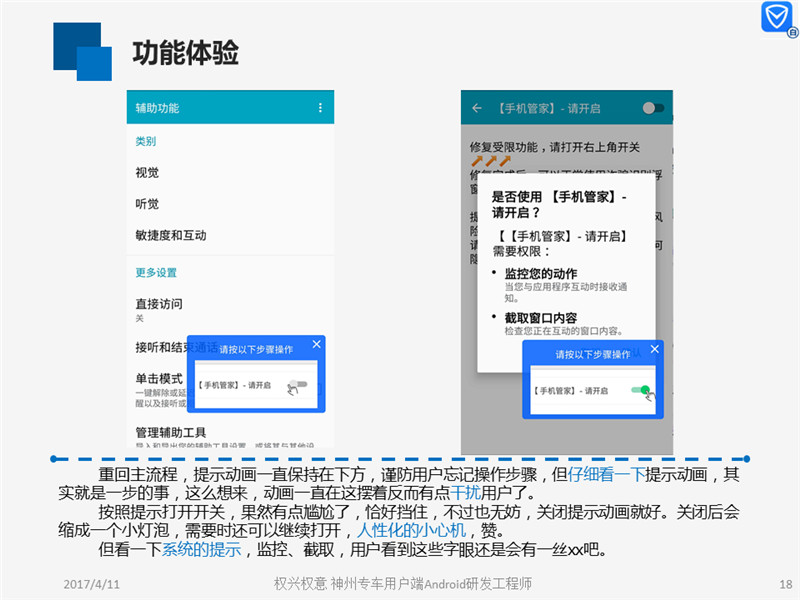Click the footer date 2017/4/11
Screen dimensions: 800x600
click(91, 584)
